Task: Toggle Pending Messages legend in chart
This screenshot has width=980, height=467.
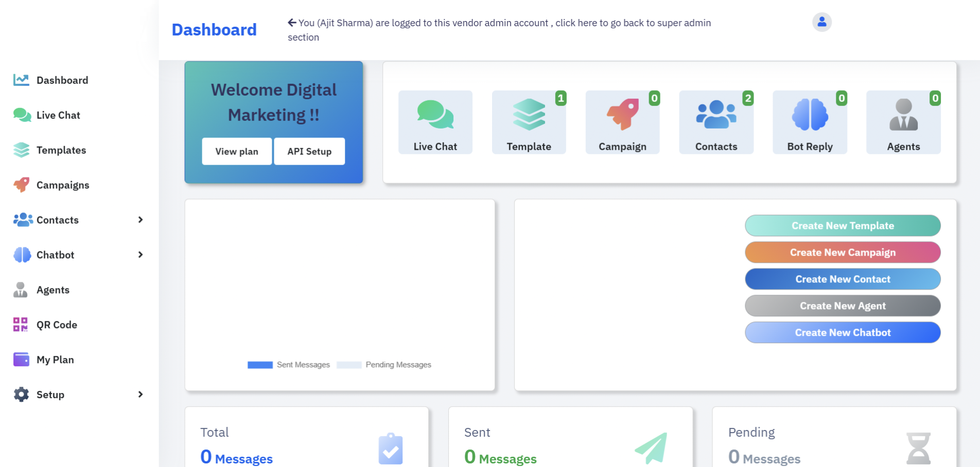Action: coord(384,365)
